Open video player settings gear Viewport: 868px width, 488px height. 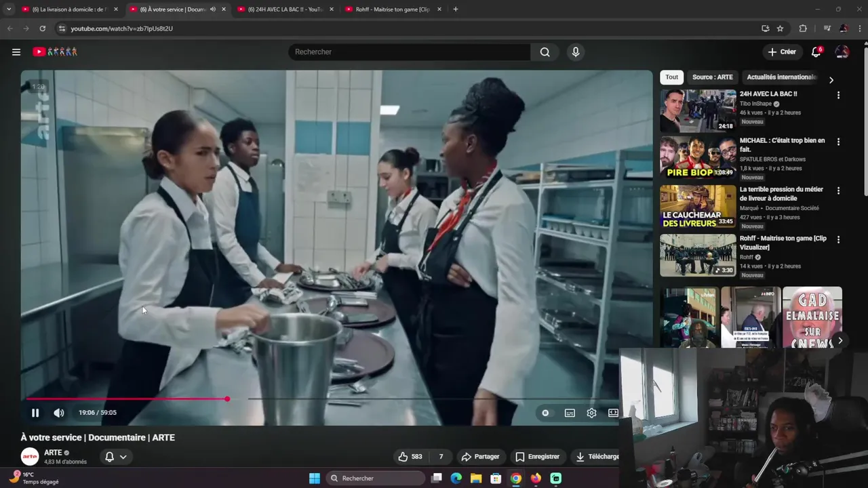click(591, 413)
